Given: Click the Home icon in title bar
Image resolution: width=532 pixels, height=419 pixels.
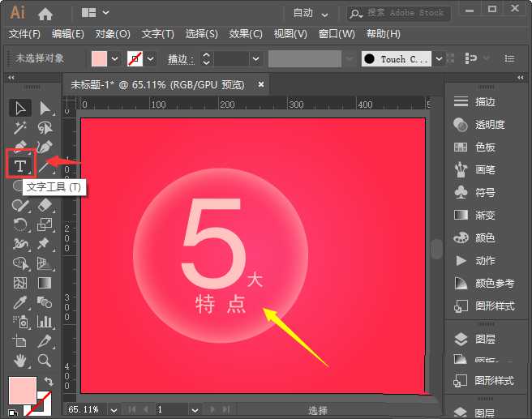Looking at the screenshot, I should point(45,13).
